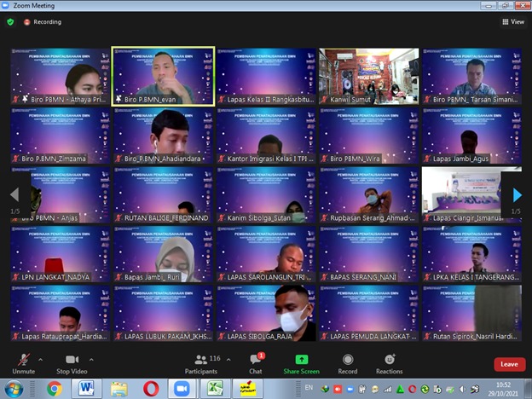The image size is (532, 399).
Task: Leave the meeting
Action: [509, 364]
